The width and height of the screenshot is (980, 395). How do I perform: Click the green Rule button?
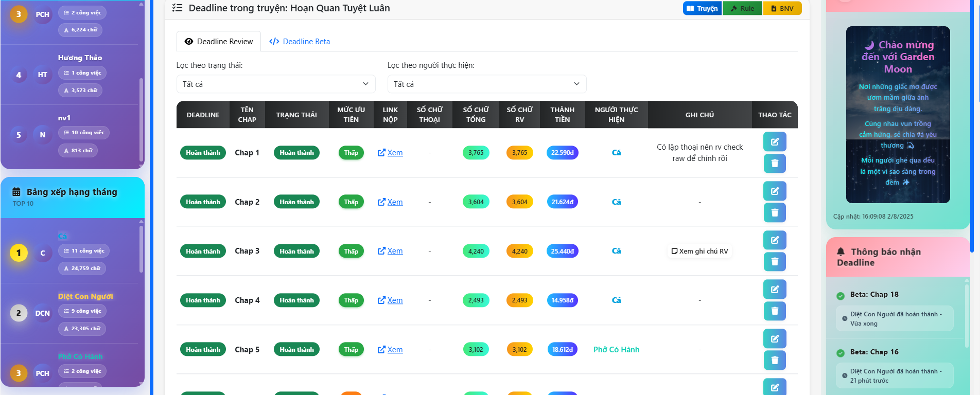[742, 8]
